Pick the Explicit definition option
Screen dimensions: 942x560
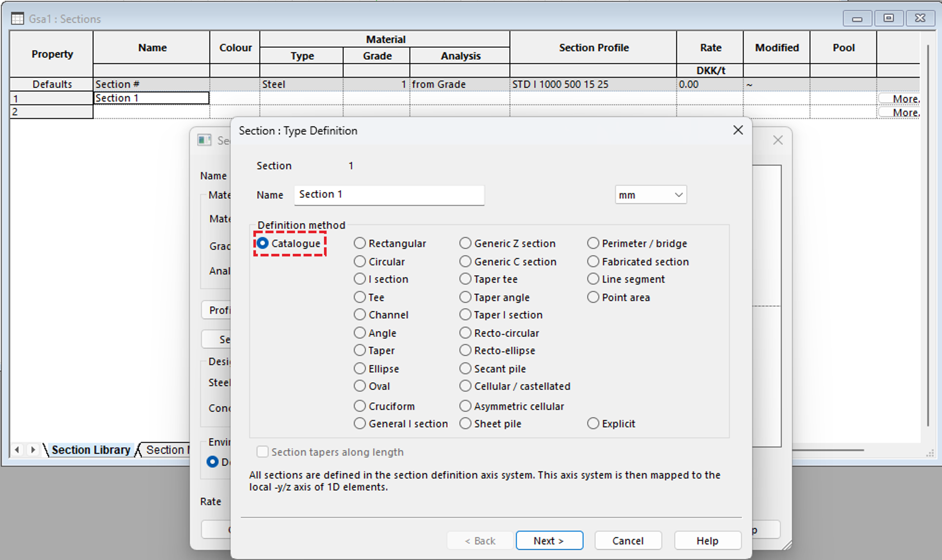[593, 424]
